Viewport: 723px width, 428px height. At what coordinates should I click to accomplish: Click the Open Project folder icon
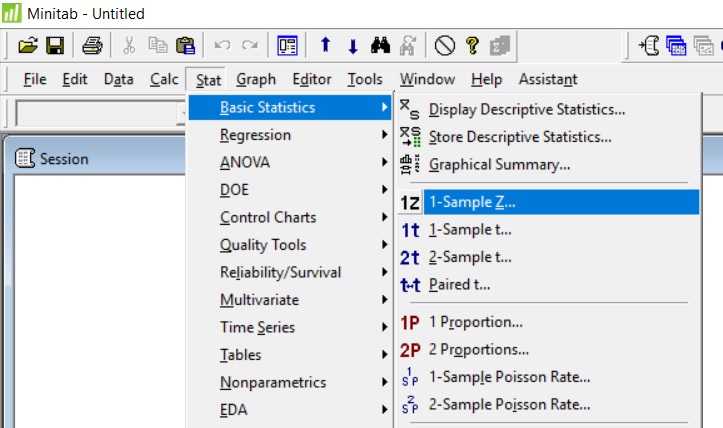coord(28,45)
